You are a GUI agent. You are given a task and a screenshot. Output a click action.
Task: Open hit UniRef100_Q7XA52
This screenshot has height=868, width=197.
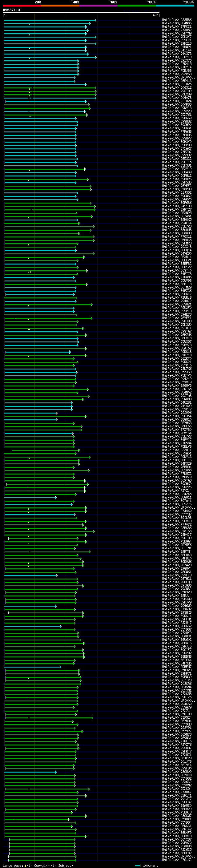click(177, 30)
